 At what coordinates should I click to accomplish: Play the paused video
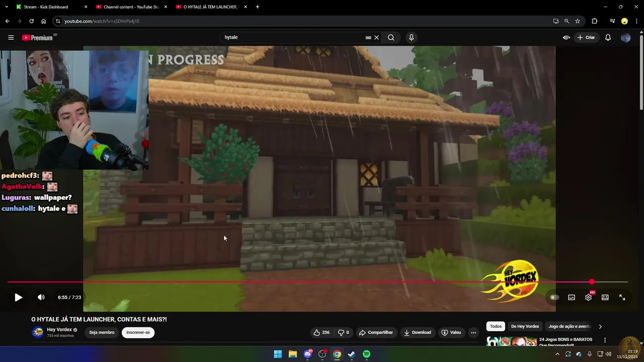point(18,297)
